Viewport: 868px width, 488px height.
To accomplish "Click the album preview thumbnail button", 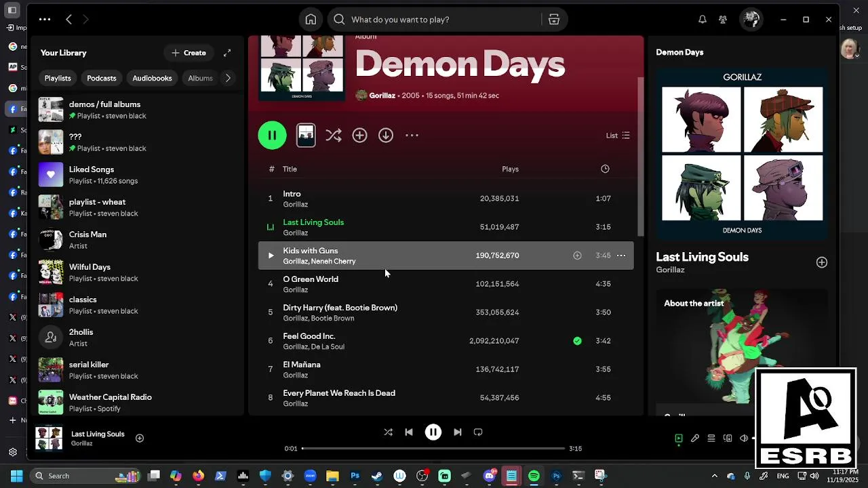I will (306, 135).
